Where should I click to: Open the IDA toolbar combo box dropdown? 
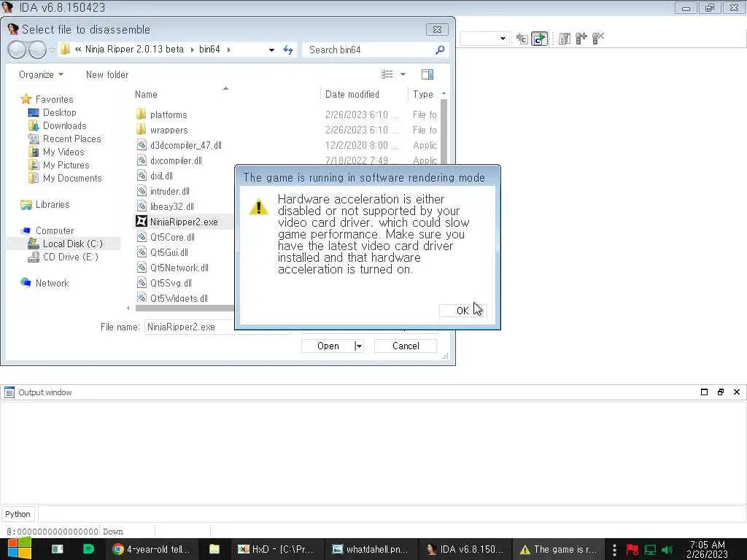503,39
